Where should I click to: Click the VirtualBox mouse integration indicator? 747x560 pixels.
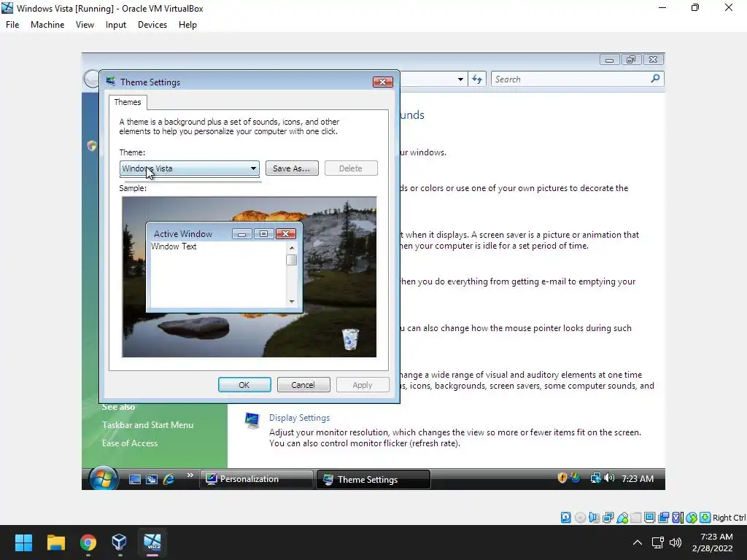692,518
